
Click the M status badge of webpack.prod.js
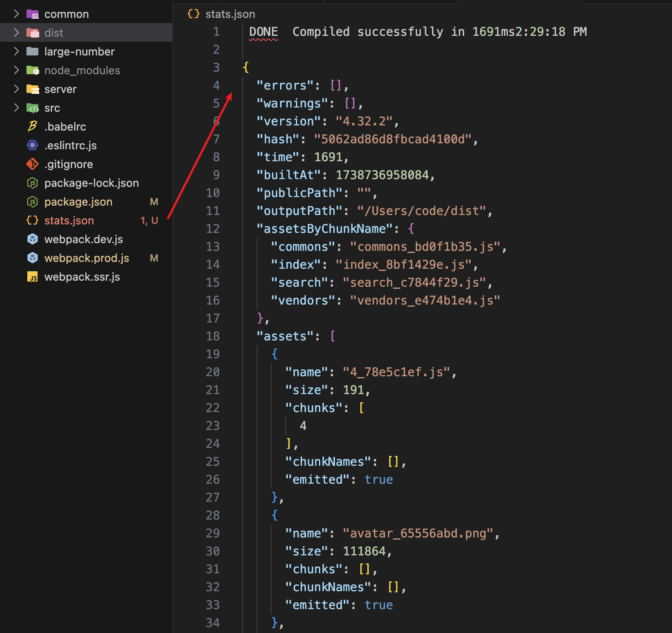[x=154, y=258]
